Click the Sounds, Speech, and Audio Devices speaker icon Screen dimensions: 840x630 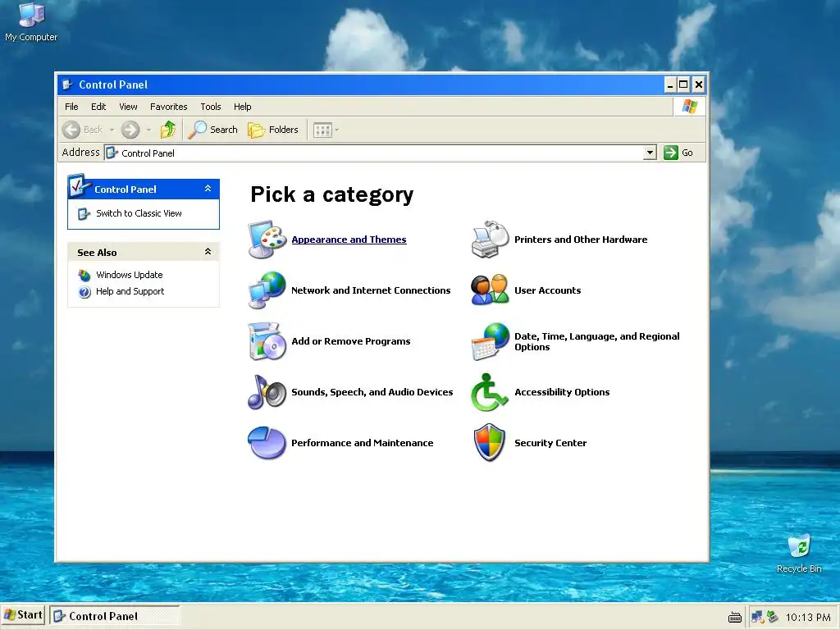pyautogui.click(x=267, y=391)
